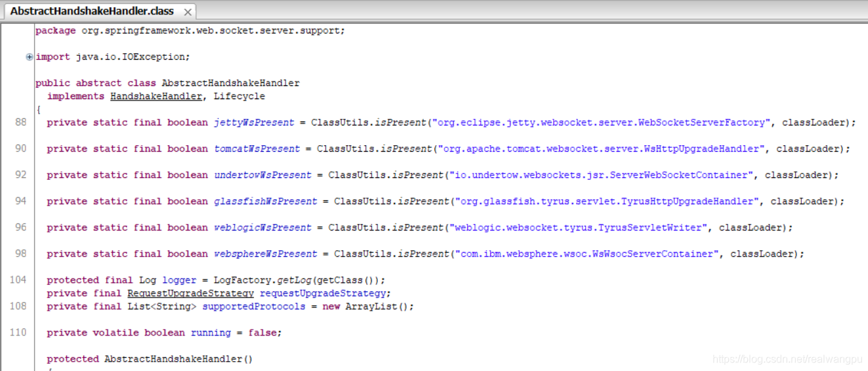Screen dimensions: 868x371
Task: Click the jettyWsPresent field name
Action: pos(254,123)
